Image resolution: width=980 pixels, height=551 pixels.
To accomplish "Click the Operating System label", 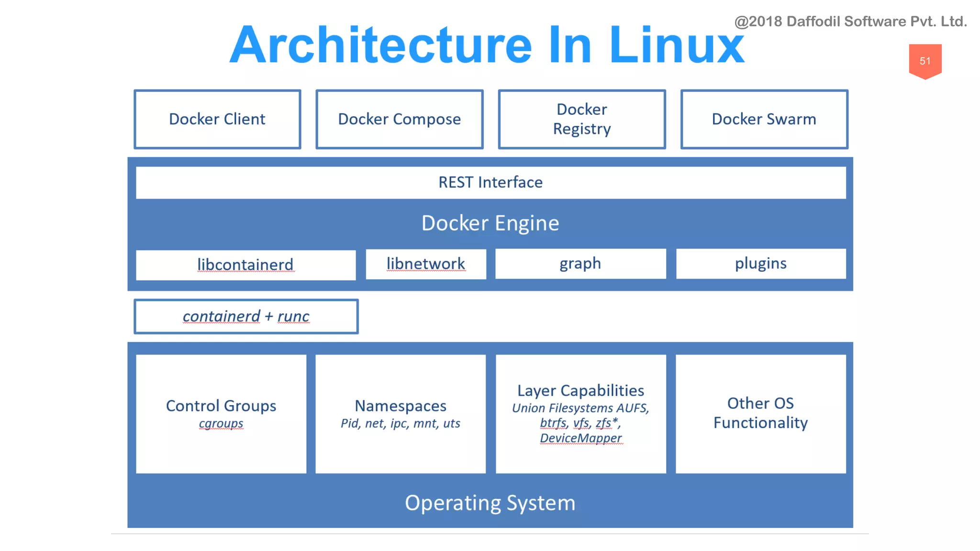I will [x=490, y=503].
